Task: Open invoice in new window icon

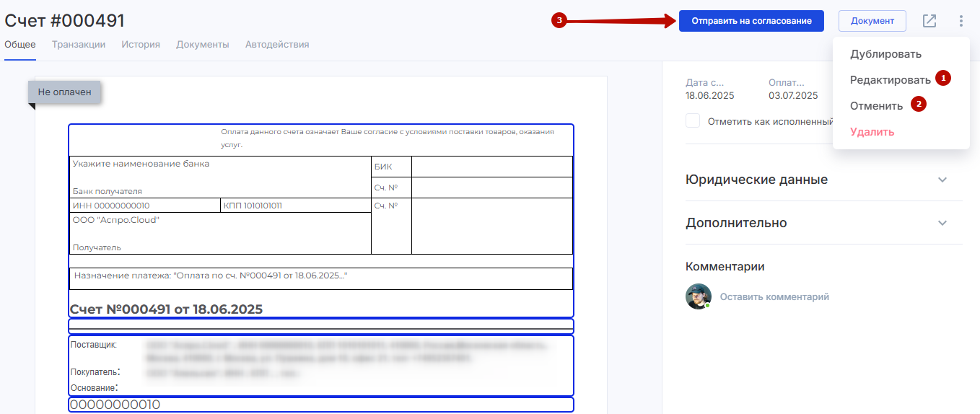Action: tap(929, 21)
